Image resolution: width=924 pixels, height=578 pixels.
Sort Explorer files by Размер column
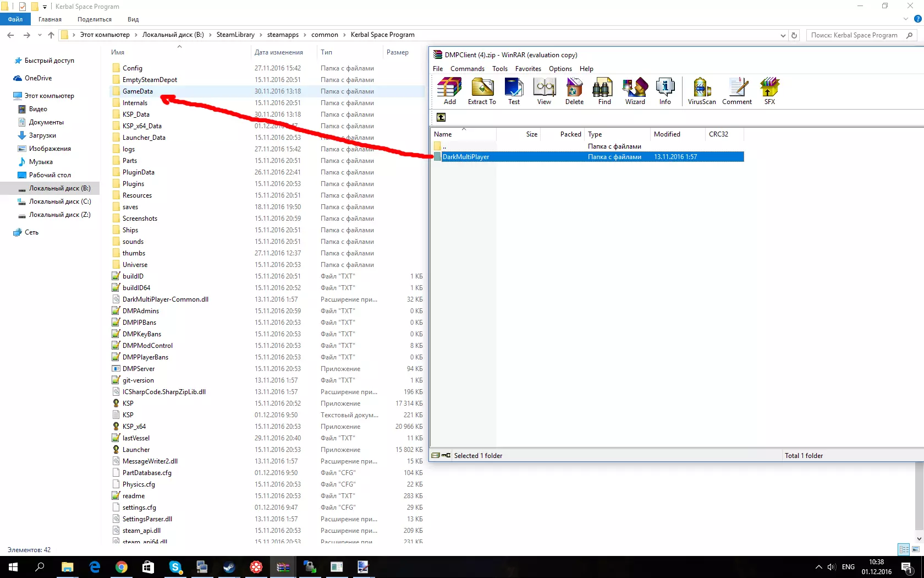point(404,52)
